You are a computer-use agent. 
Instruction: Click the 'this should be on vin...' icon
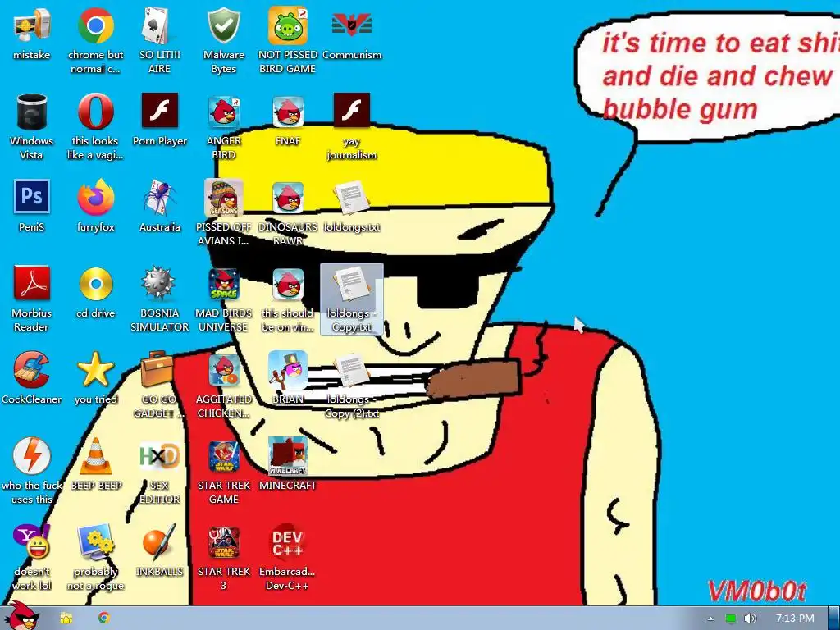click(288, 283)
